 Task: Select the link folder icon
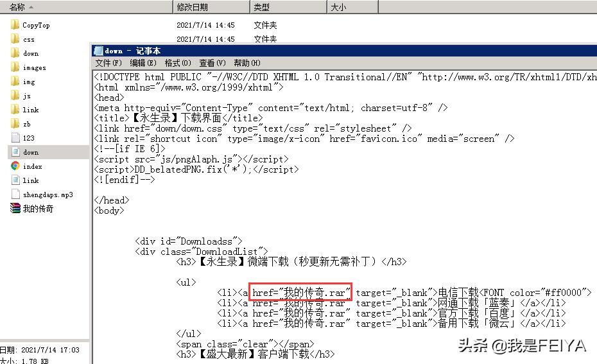15,110
